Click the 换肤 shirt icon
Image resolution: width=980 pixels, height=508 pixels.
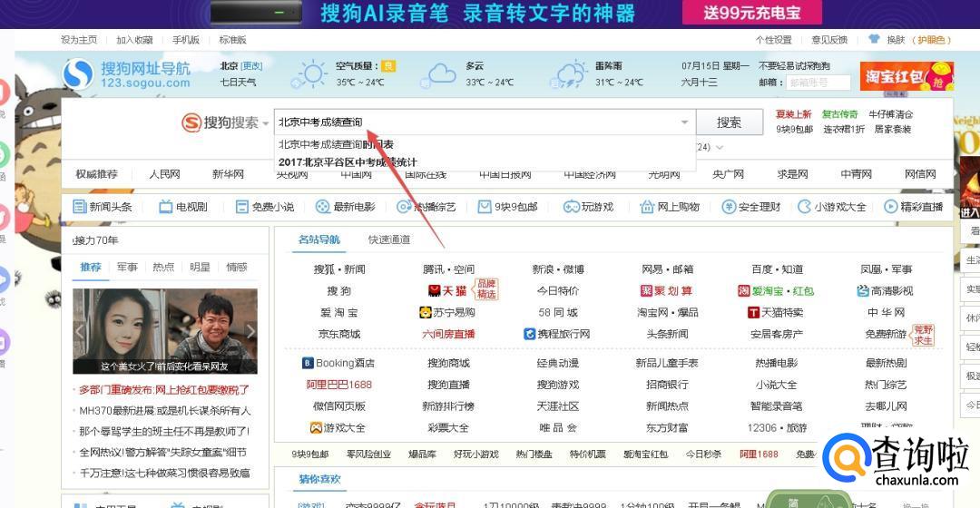[874, 40]
